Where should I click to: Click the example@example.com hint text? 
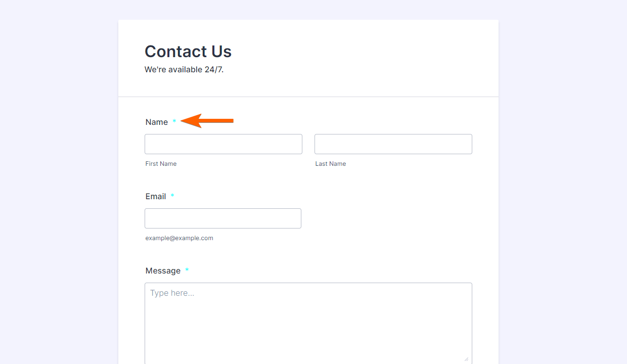click(x=179, y=238)
